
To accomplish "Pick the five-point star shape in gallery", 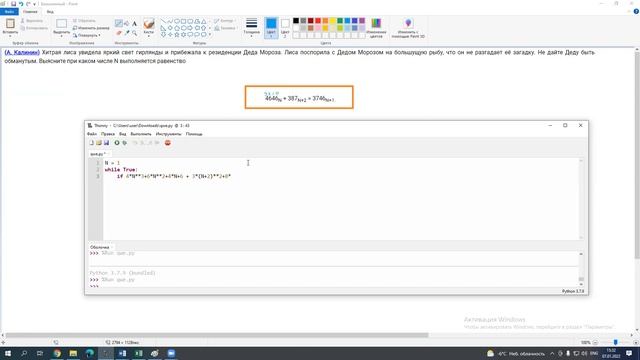I will pyautogui.click(x=177, y=35).
